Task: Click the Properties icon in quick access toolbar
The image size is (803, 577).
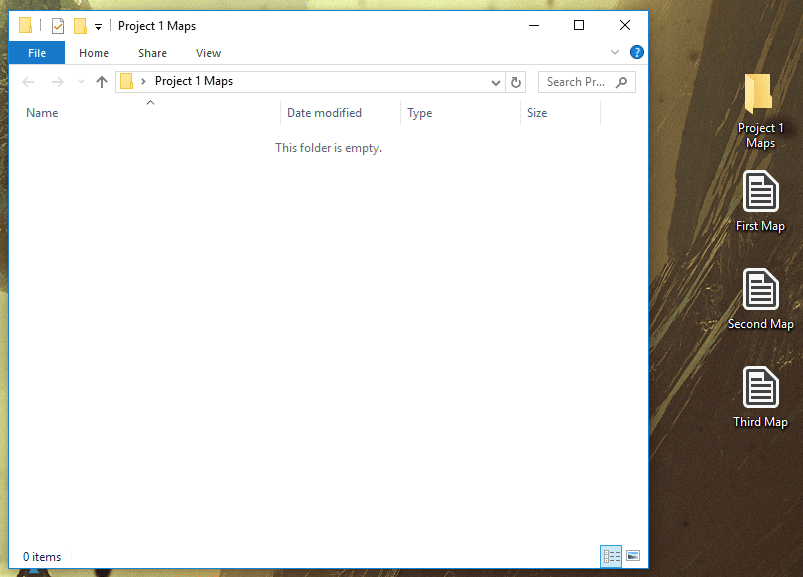Action: 58,26
